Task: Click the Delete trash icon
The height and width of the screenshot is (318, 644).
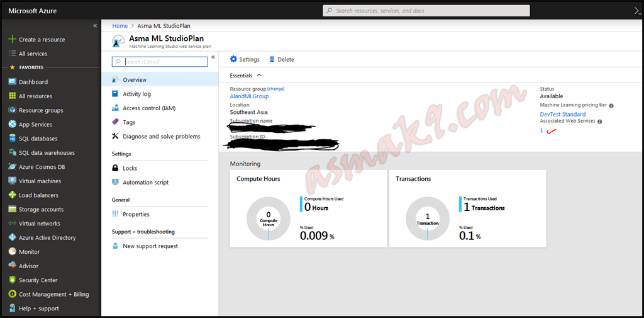Action: coord(272,59)
